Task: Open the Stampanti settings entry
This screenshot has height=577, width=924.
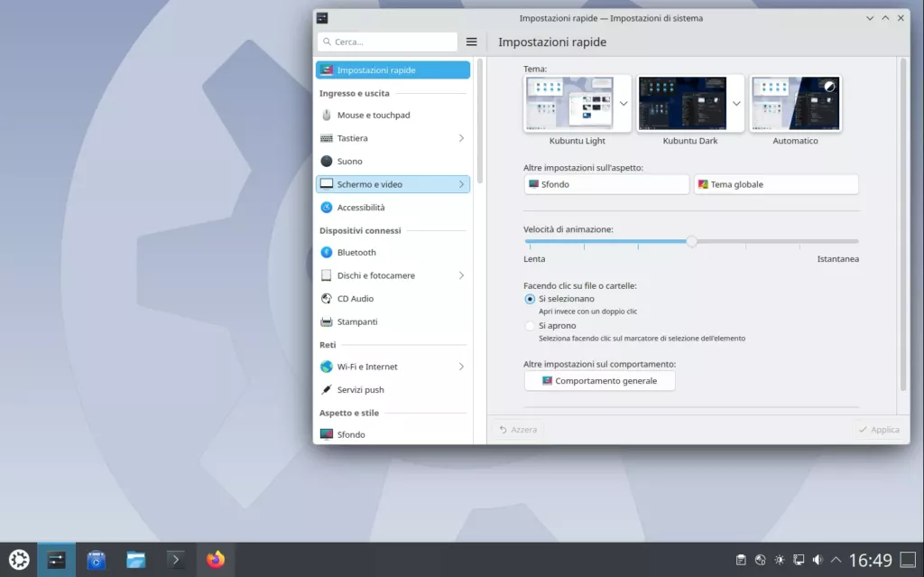Action: [393, 321]
